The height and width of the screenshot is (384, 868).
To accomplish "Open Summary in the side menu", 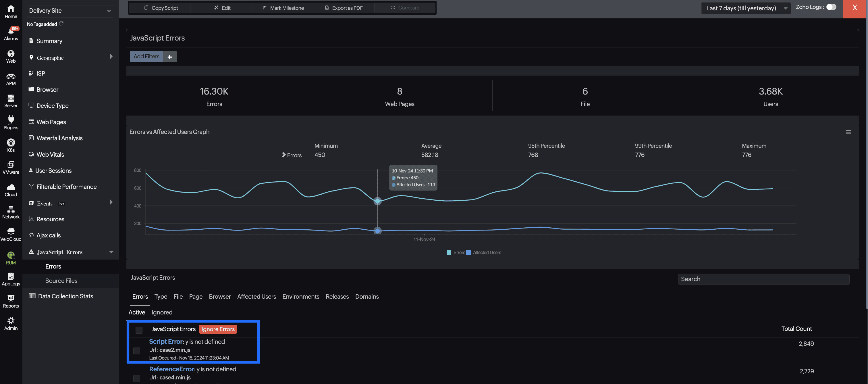I will click(49, 41).
